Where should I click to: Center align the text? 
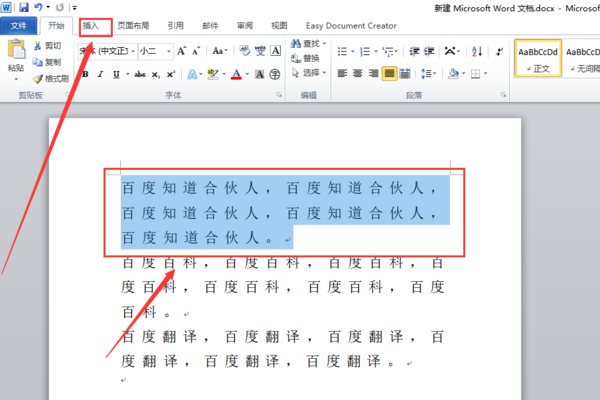tap(358, 73)
